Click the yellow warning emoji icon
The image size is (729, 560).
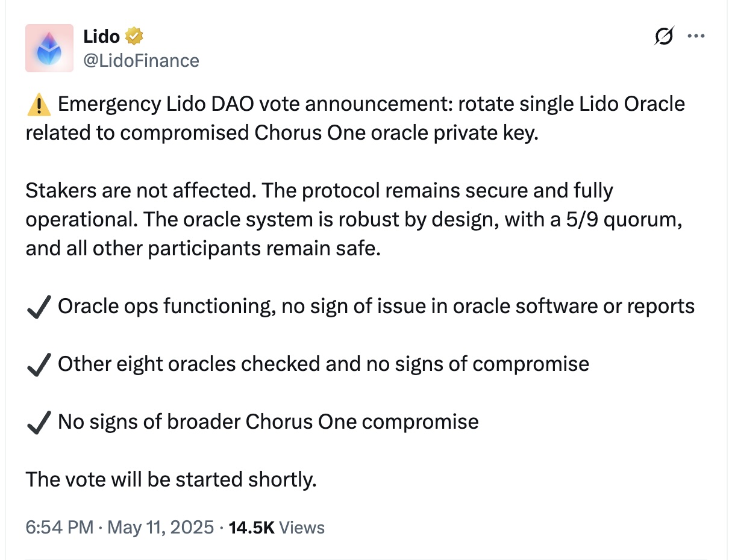click(x=39, y=105)
